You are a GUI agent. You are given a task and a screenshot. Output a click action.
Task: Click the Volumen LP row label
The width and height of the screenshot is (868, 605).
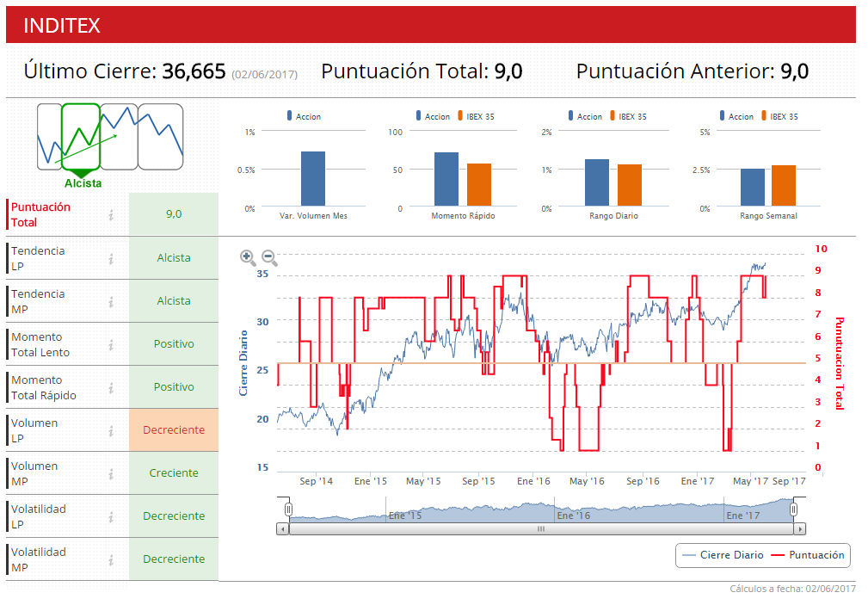34,430
